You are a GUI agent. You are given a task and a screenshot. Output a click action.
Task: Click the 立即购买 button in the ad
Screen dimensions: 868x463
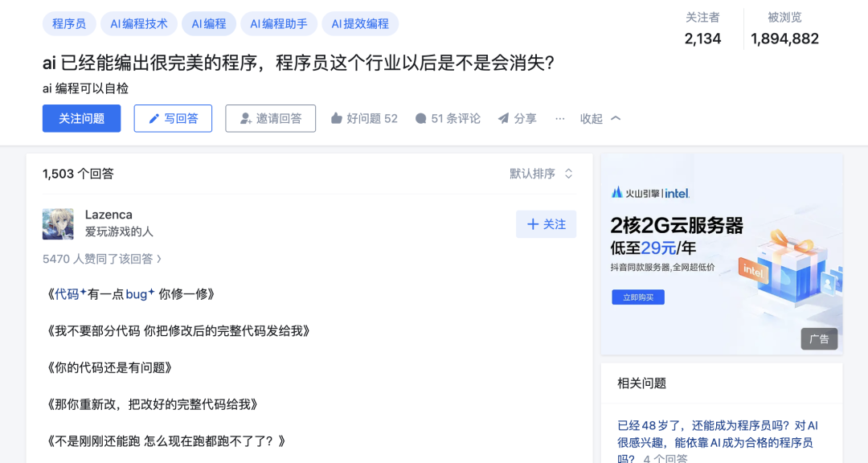pyautogui.click(x=637, y=297)
